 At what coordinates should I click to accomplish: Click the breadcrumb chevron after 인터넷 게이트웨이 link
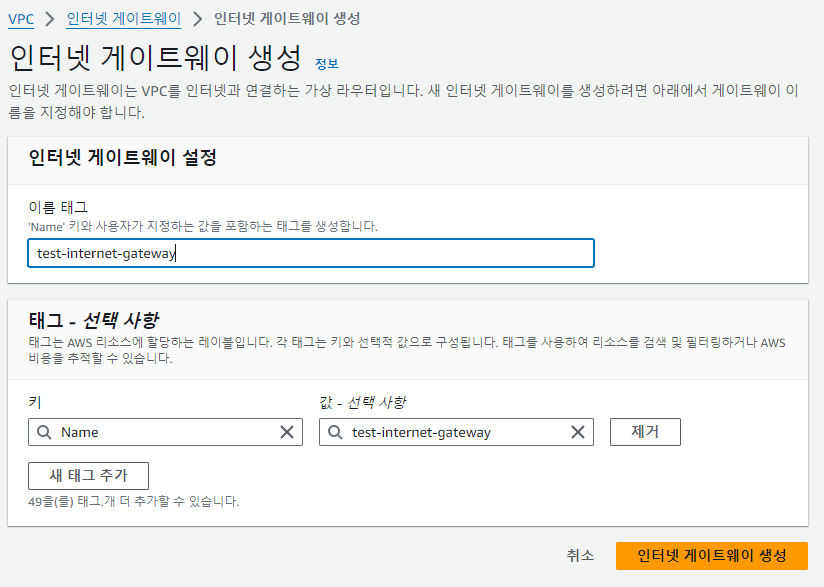pos(198,19)
